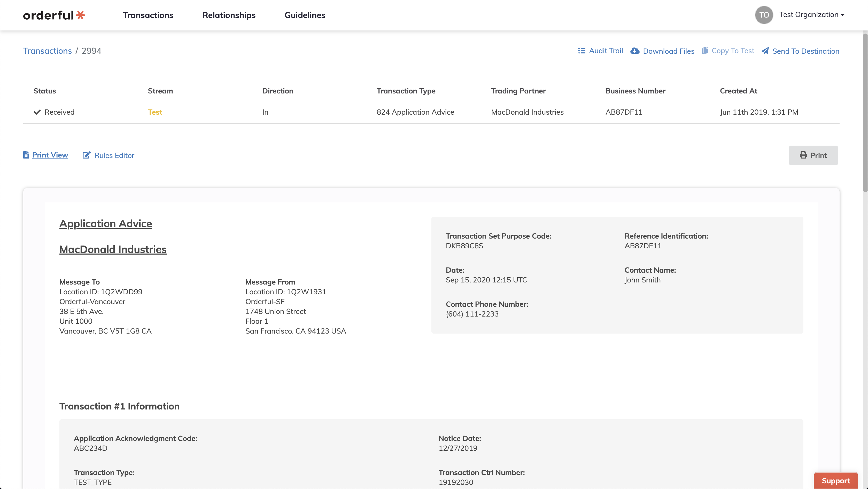
Task: Click acknowledgment code ABC234D
Action: click(90, 448)
